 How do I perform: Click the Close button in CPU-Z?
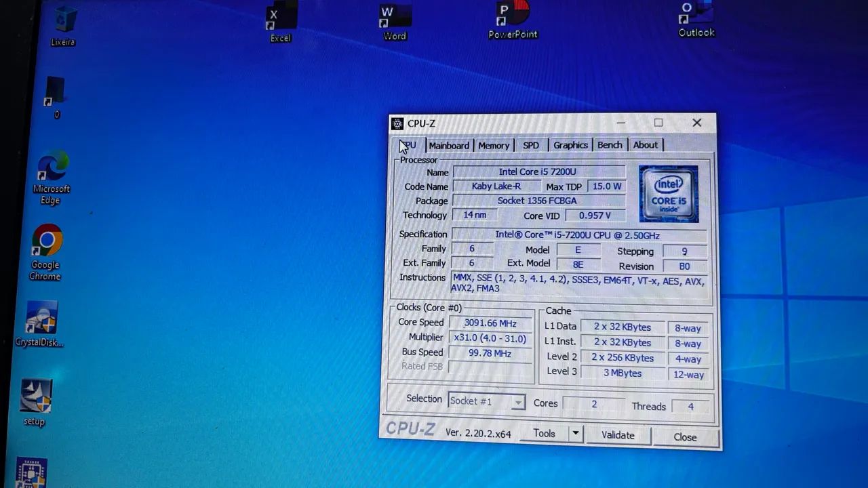(x=685, y=437)
